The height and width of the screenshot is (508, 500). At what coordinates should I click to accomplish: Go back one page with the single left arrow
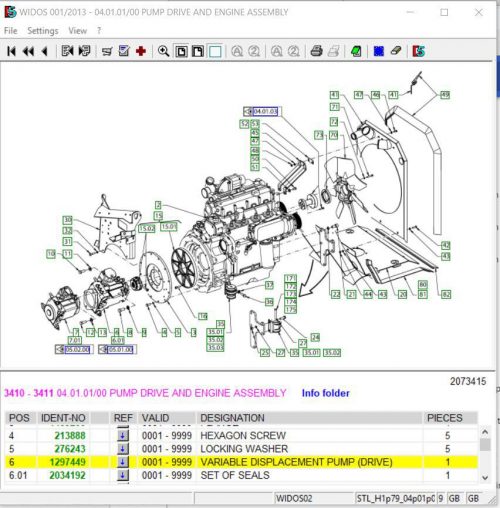(44, 51)
